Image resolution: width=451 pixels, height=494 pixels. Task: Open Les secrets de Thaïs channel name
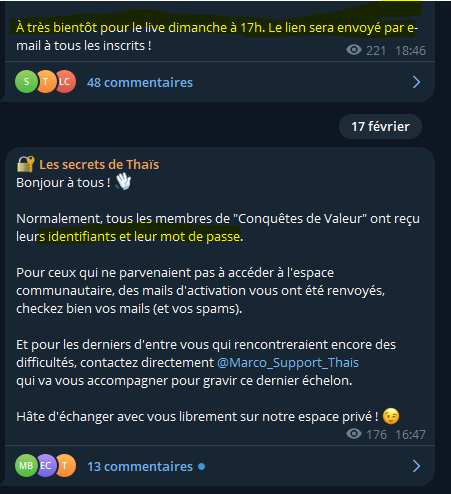click(x=99, y=165)
